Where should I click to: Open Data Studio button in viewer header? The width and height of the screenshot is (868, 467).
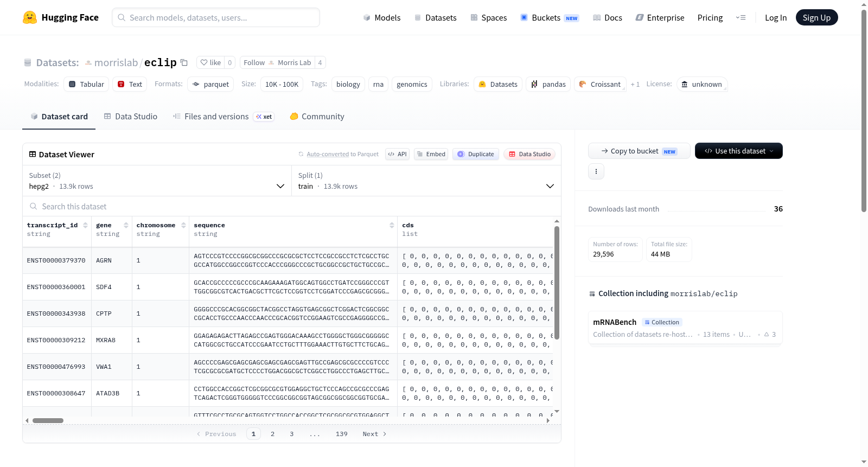coord(529,154)
